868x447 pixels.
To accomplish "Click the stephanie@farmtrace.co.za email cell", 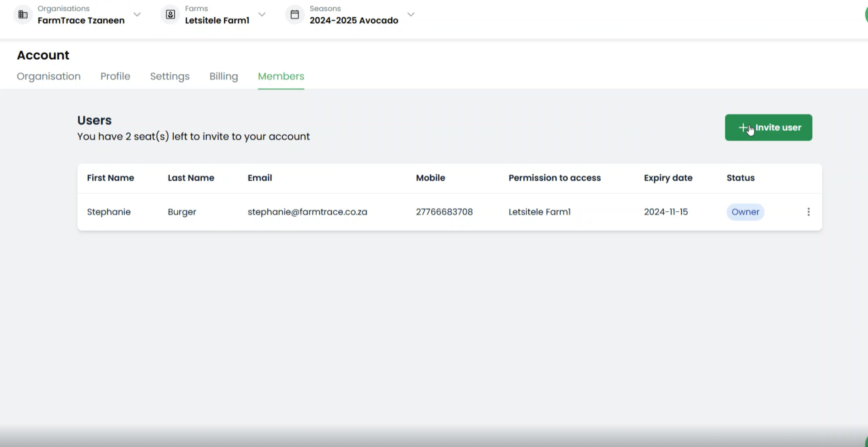I will [308, 212].
